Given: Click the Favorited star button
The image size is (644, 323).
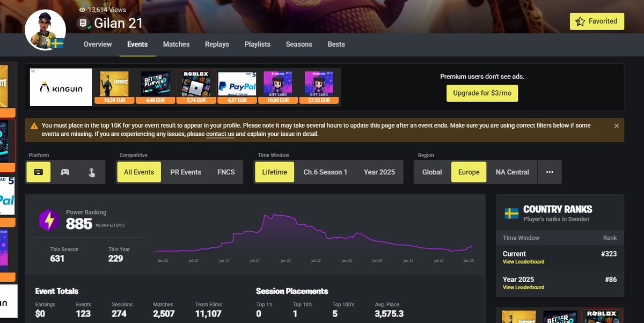Looking at the screenshot, I should pos(597,21).
